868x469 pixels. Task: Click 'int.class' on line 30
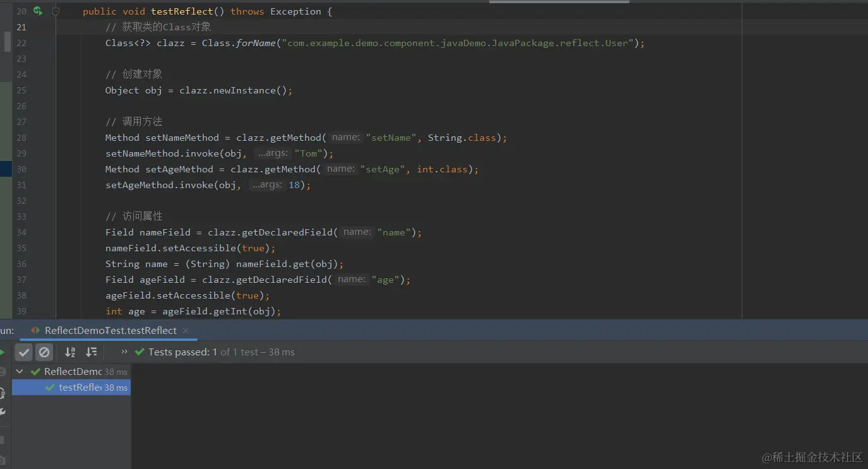443,169
